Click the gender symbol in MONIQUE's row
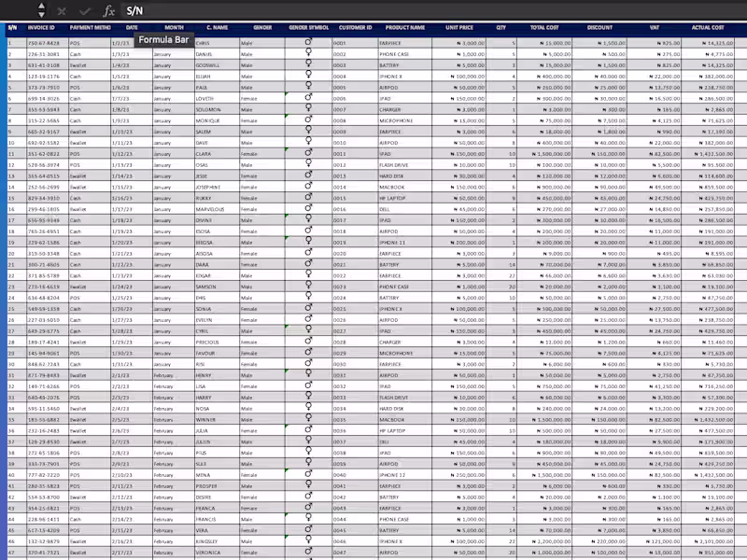 (309, 119)
